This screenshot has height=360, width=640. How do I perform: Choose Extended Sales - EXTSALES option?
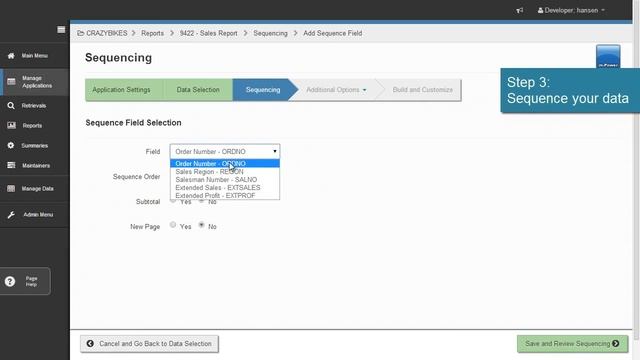(225, 188)
